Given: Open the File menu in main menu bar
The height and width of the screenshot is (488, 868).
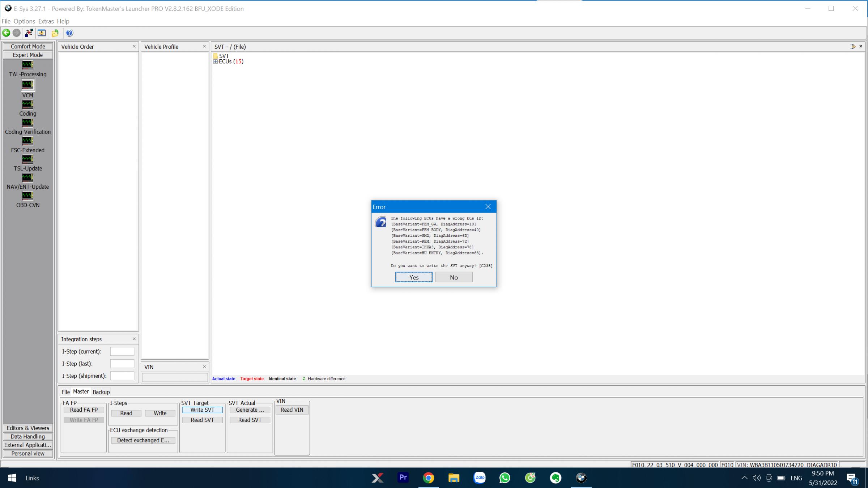Looking at the screenshot, I should (x=6, y=21).
